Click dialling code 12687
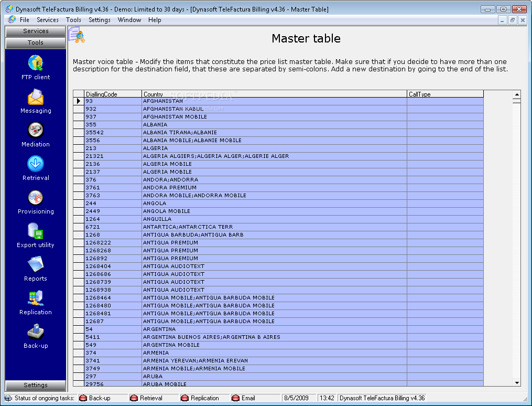 point(113,321)
